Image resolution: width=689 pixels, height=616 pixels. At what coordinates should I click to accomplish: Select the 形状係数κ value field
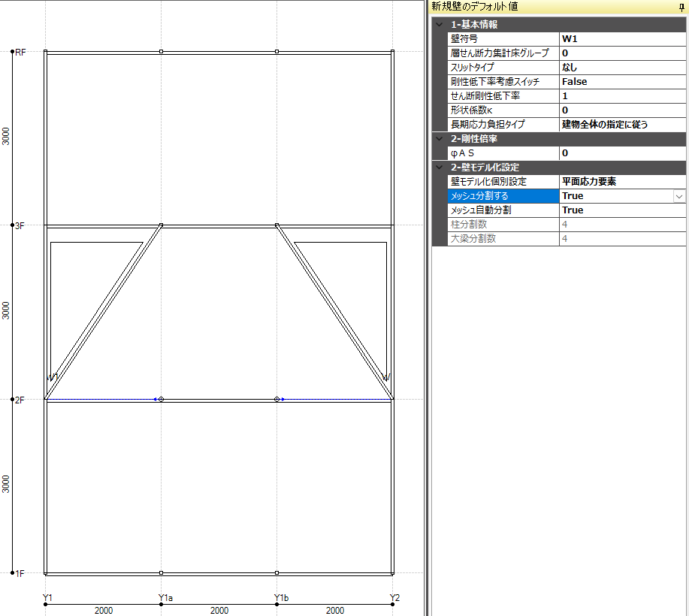pyautogui.click(x=622, y=110)
